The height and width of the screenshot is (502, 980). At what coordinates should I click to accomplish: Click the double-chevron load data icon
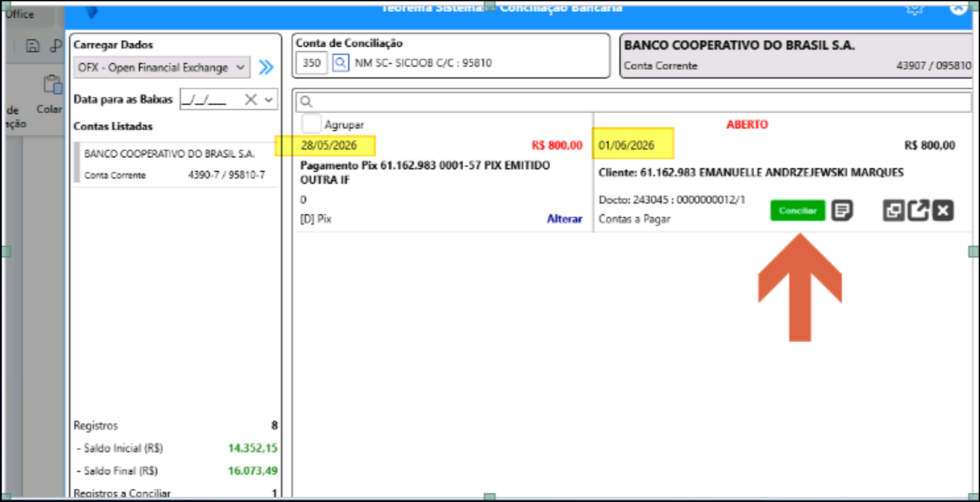click(266, 67)
